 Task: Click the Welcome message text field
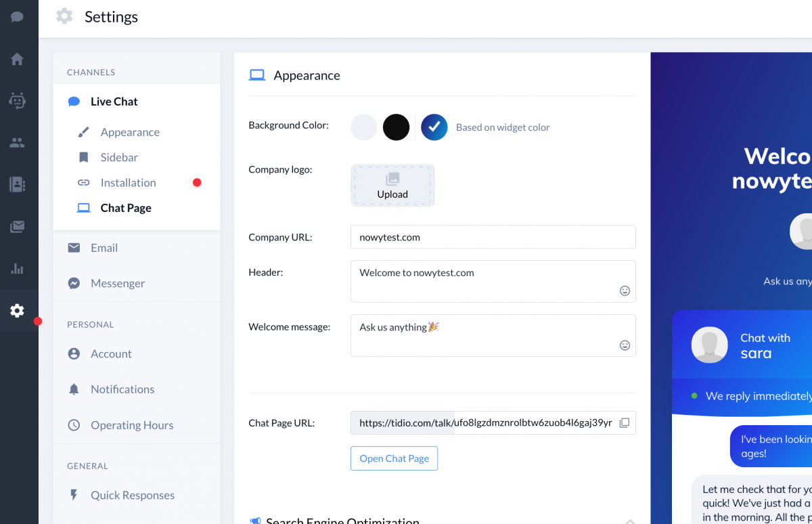click(x=493, y=335)
